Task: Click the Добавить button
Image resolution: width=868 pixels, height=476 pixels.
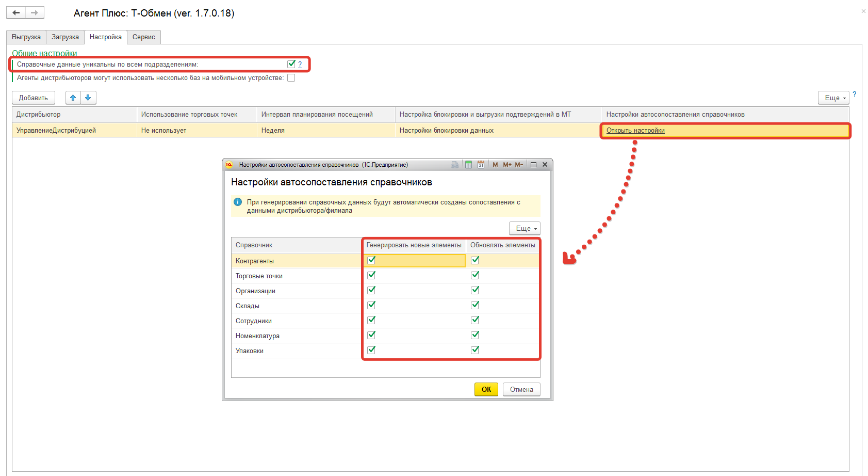Action: pyautogui.click(x=34, y=98)
